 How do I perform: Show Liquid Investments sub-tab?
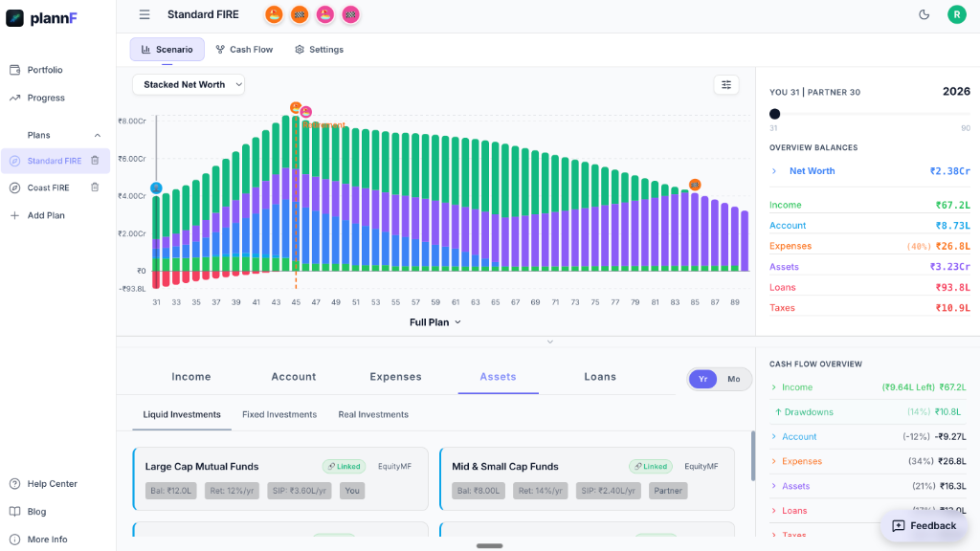tap(182, 415)
